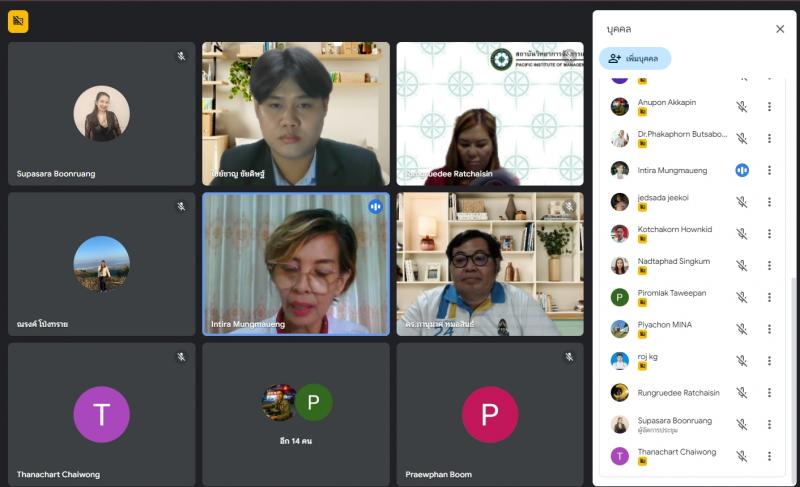This screenshot has height=487, width=800.
Task: Open more options for Dr.Phakaphorn Butsabo
Action: pos(769,138)
